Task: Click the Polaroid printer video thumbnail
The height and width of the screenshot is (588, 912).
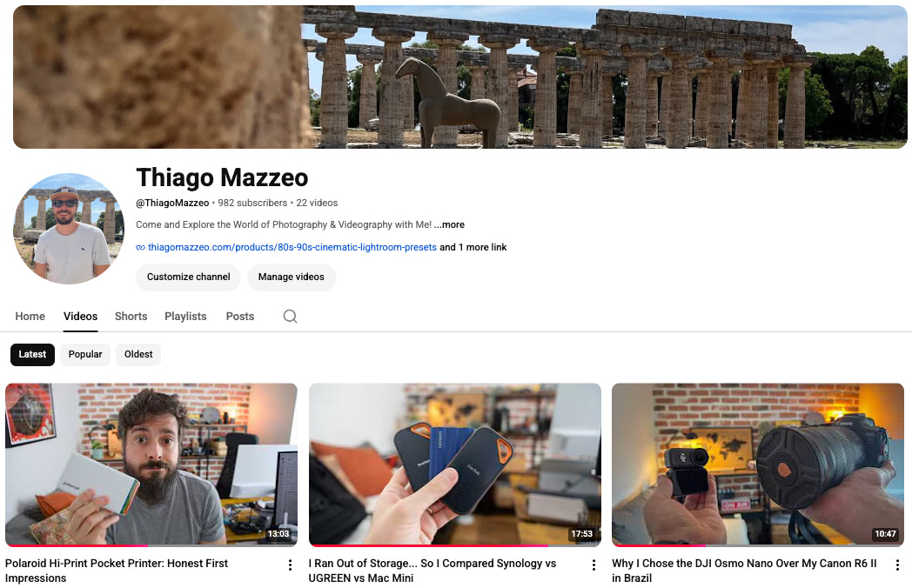Action: 151,464
